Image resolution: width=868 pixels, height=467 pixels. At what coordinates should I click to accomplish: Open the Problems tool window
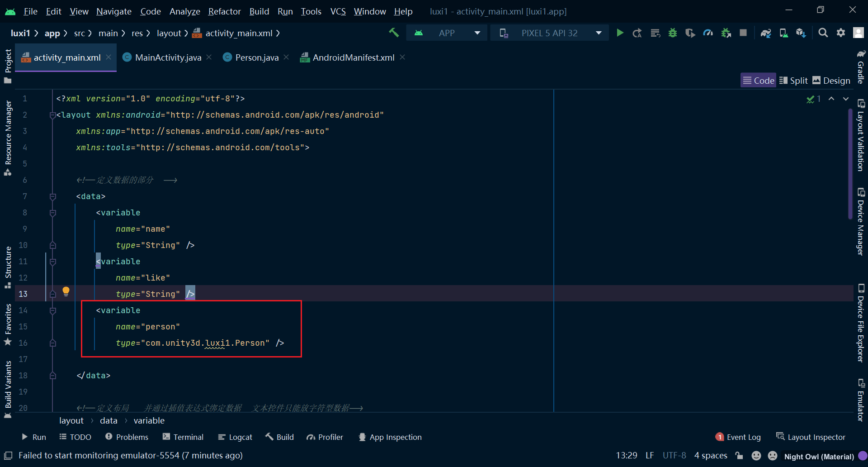pyautogui.click(x=127, y=437)
